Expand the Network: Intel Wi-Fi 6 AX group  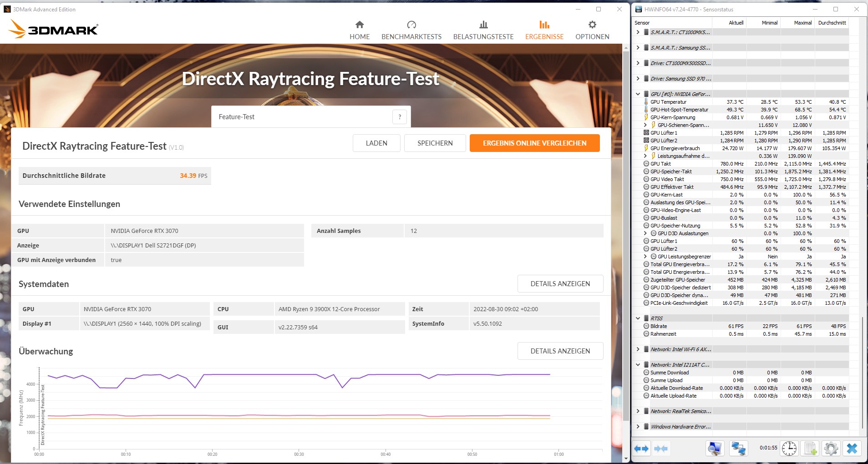(638, 349)
